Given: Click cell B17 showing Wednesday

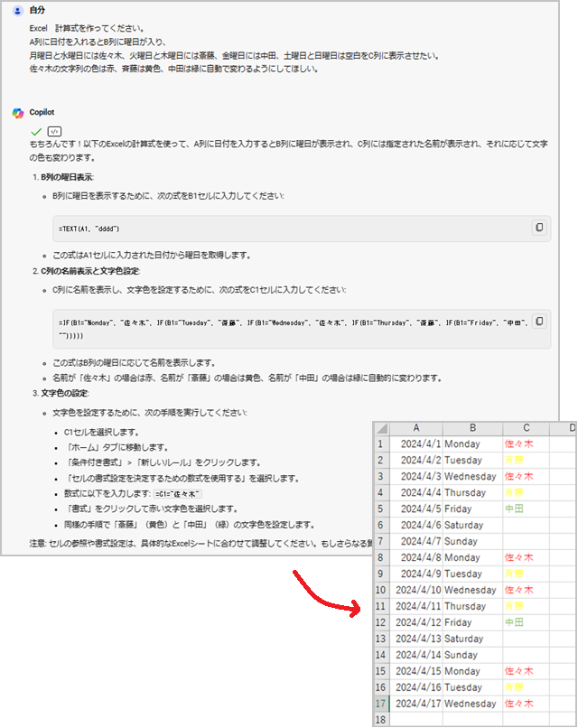Looking at the screenshot, I should [472, 704].
